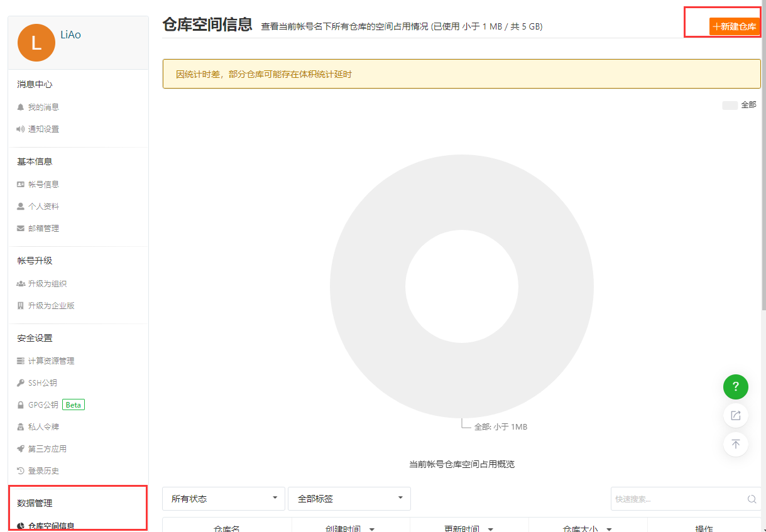
Task: Open the 所有状态 status dropdown
Action: tap(223, 498)
